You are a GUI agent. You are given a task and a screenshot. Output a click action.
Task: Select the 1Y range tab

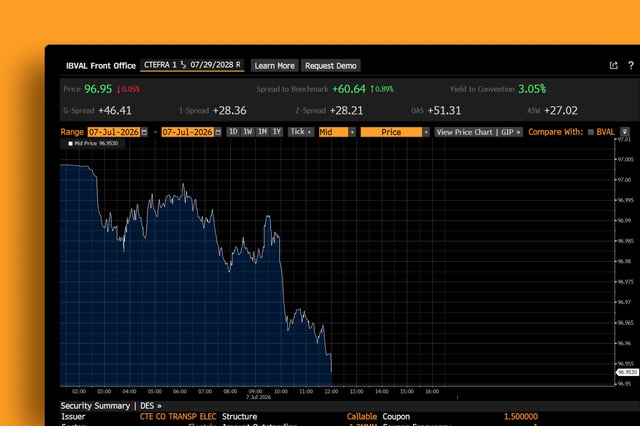[x=276, y=132]
